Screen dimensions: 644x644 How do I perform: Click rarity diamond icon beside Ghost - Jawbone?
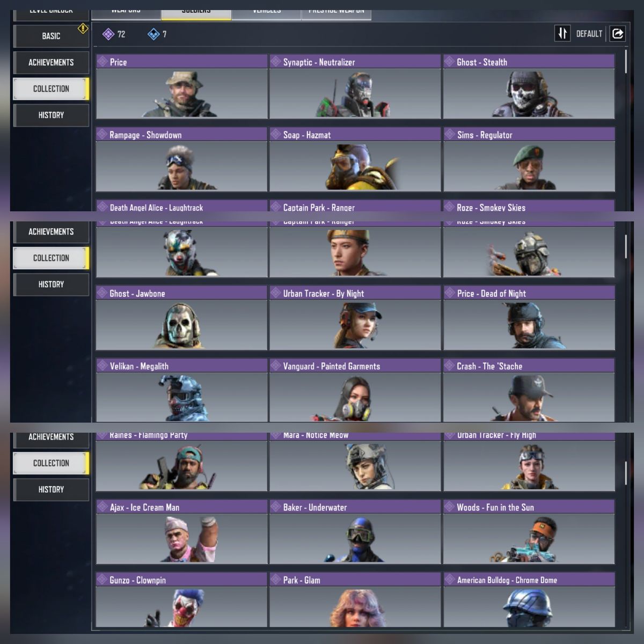103,293
